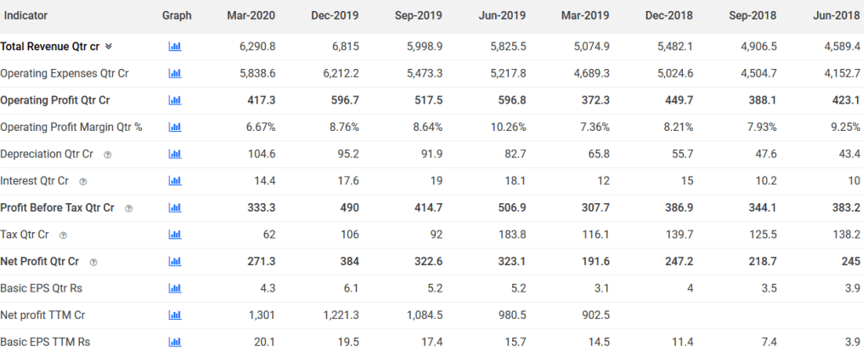The image size is (868, 352).
Task: Select the Indicator column header
Action: 26,15
